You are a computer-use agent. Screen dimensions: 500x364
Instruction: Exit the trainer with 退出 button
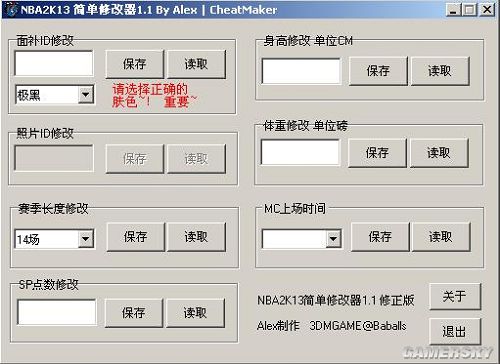[455, 331]
